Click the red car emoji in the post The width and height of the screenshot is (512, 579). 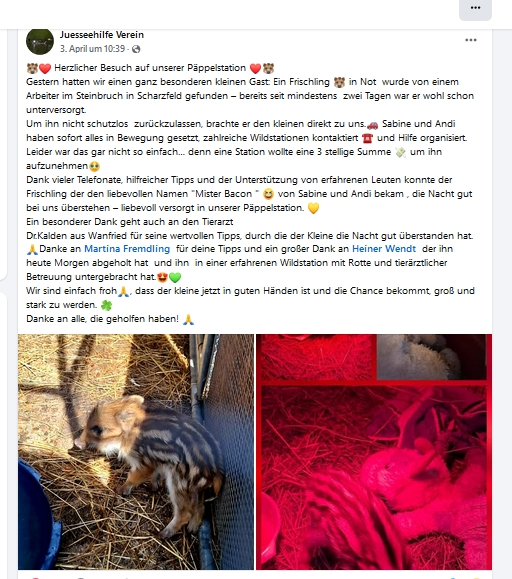pyautogui.click(x=372, y=125)
